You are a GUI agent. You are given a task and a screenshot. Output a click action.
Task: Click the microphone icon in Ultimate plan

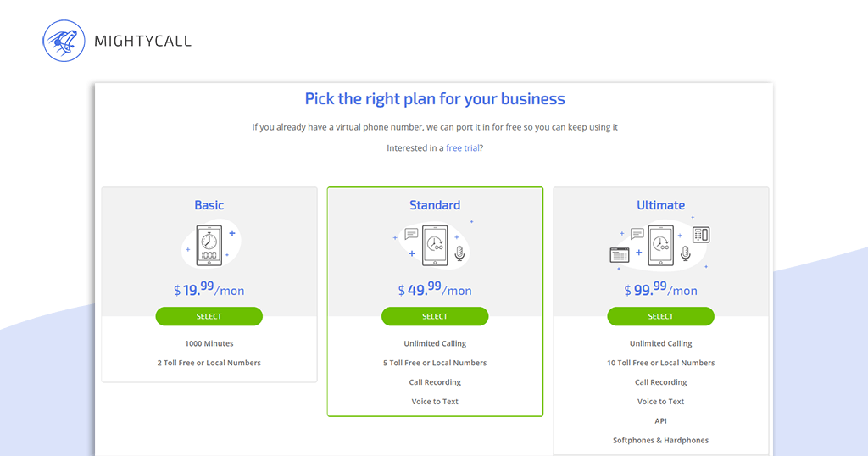pos(685,253)
